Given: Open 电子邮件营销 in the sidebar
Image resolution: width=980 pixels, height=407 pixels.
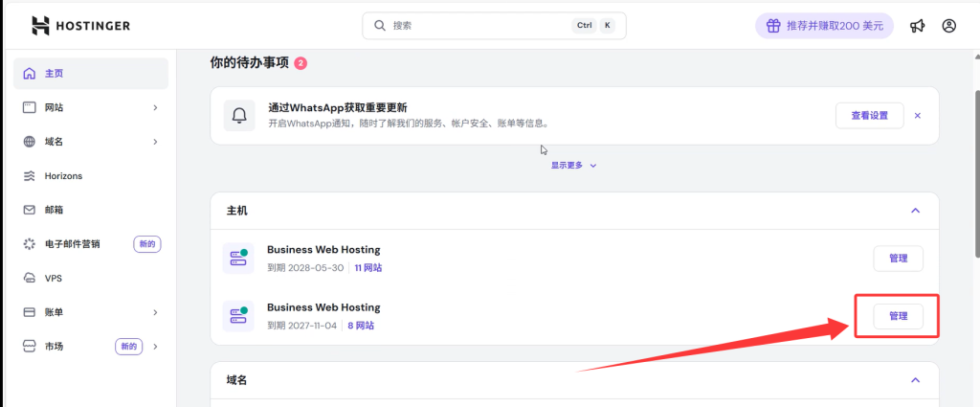Looking at the screenshot, I should [x=86, y=244].
